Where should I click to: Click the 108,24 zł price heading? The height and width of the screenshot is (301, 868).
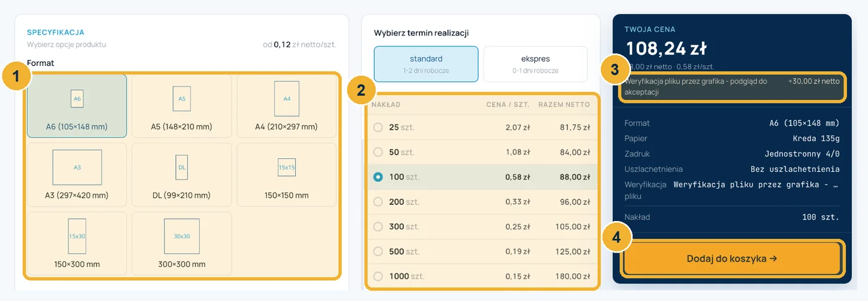[x=666, y=48]
